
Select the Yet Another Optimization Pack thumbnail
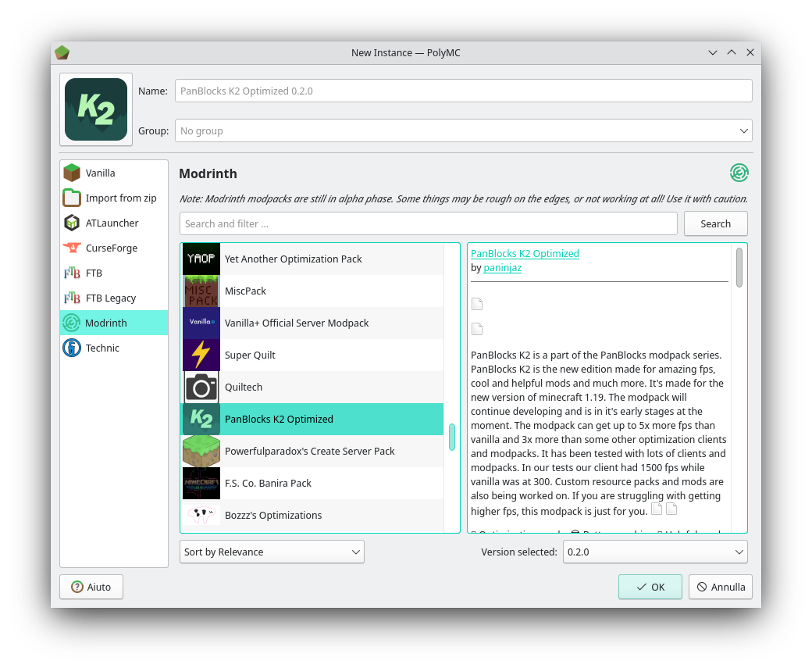tap(201, 259)
